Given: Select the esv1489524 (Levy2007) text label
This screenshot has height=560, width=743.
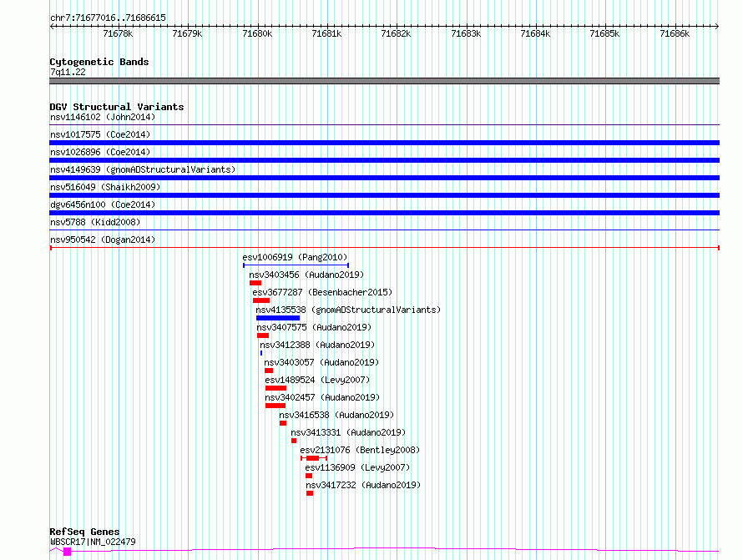Looking at the screenshot, I should [317, 380].
